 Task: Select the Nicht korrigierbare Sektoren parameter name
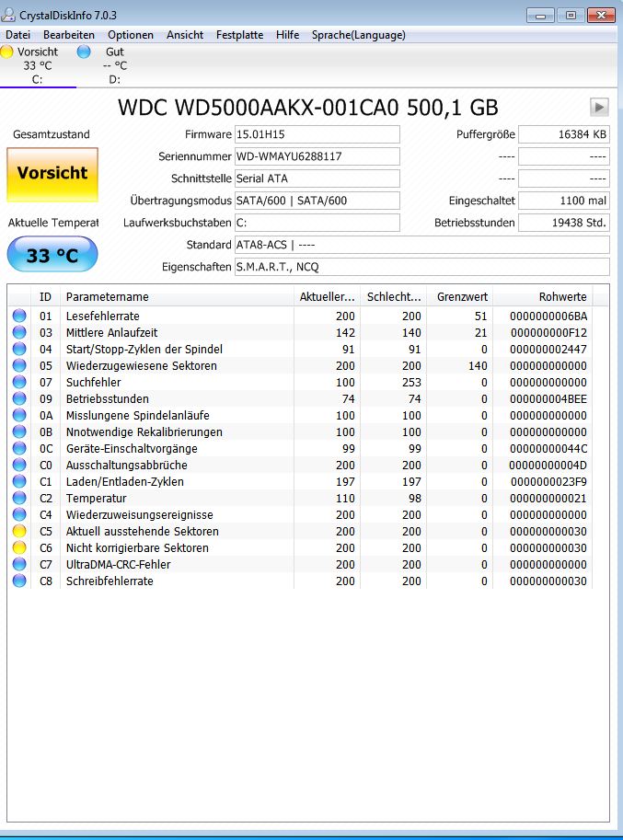[x=137, y=548]
